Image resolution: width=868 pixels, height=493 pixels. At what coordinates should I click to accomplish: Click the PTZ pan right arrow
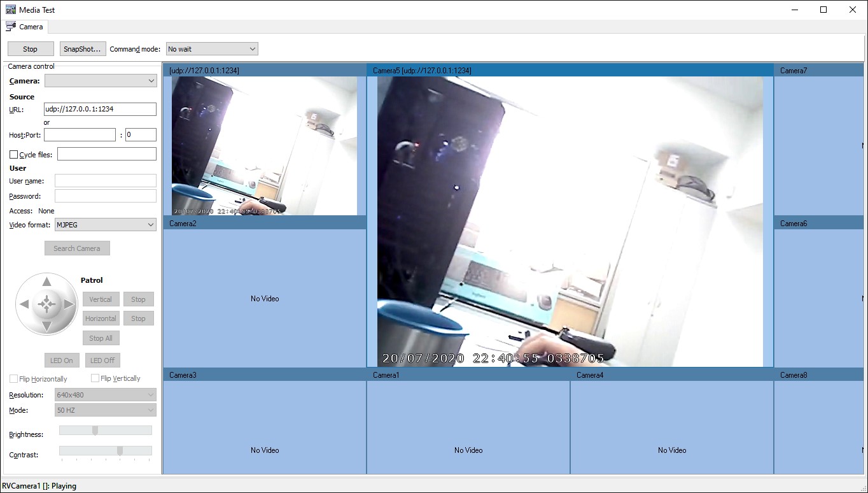click(69, 304)
